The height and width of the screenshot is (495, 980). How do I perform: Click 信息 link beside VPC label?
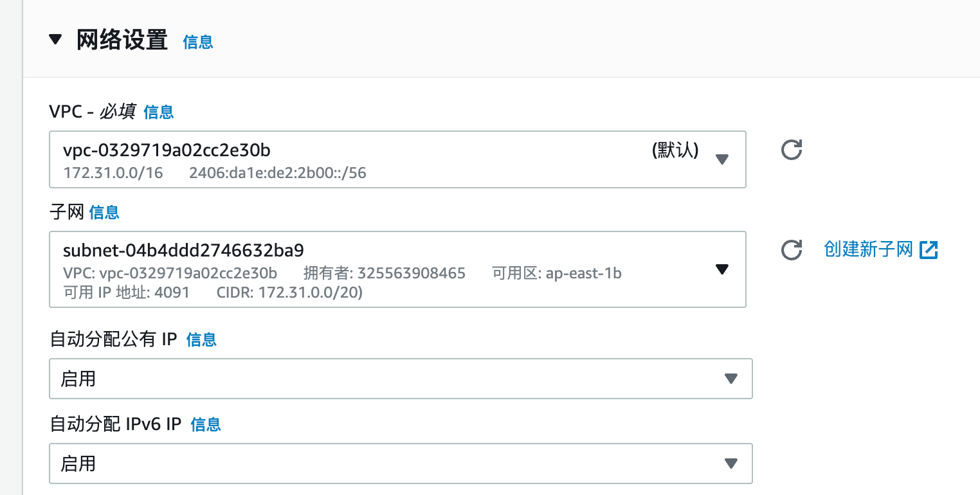[x=159, y=113]
